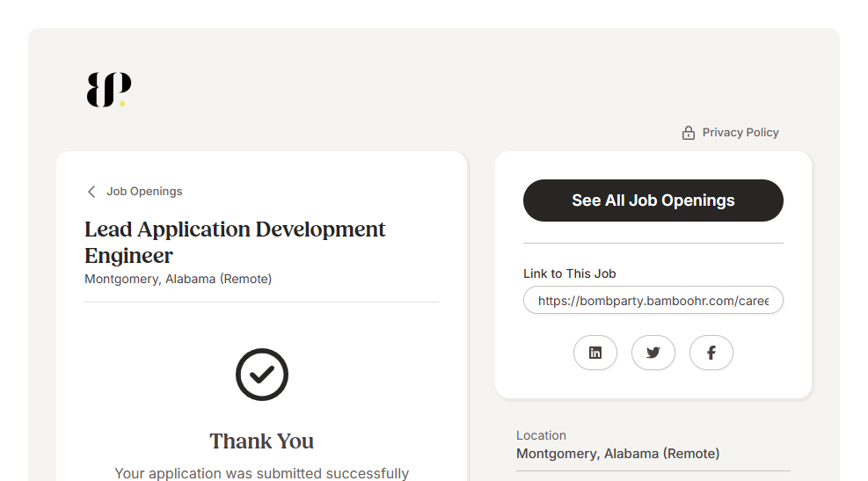
Task: Click the lock icon beside Privacy Policy
Action: pyautogui.click(x=689, y=133)
